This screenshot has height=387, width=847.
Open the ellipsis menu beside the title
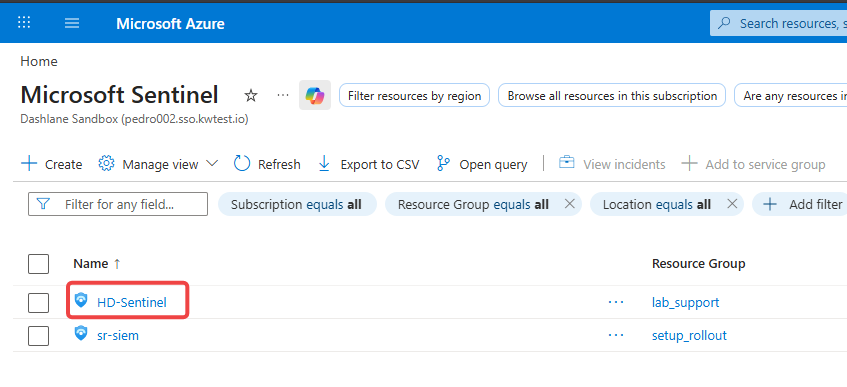point(283,95)
